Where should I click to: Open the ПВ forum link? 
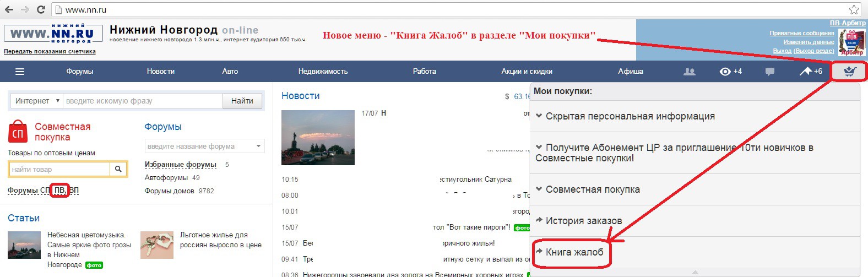pyautogui.click(x=60, y=191)
